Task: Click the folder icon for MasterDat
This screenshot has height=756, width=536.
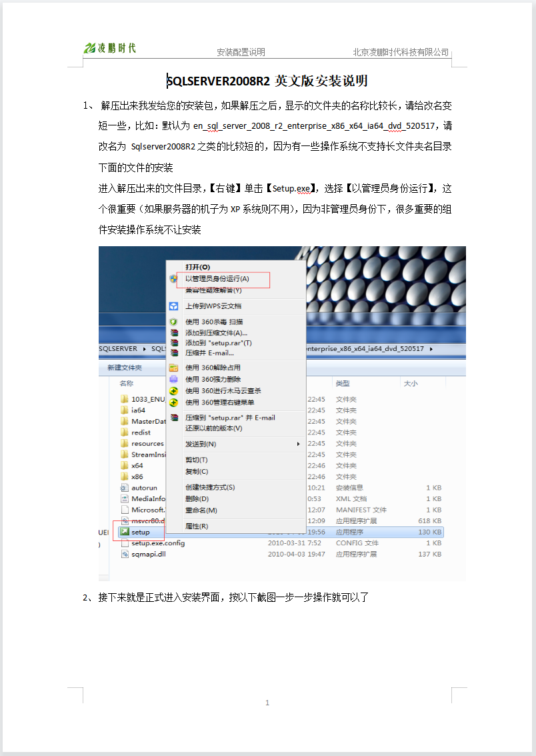Action: [x=124, y=421]
